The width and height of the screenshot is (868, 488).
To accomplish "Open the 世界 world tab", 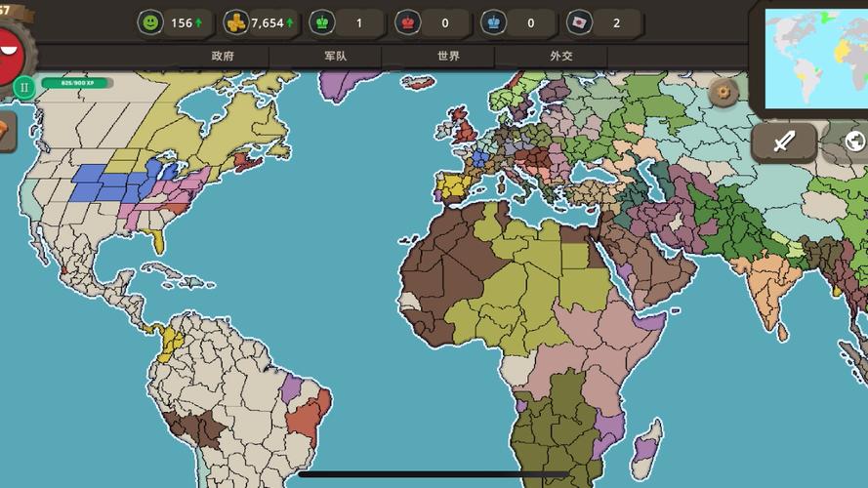I will [448, 56].
